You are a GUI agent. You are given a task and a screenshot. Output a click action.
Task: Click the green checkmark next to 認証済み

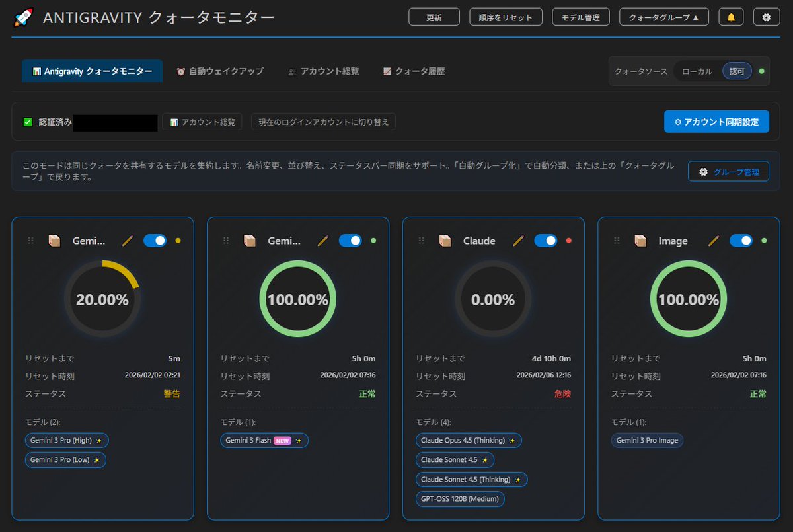26,122
